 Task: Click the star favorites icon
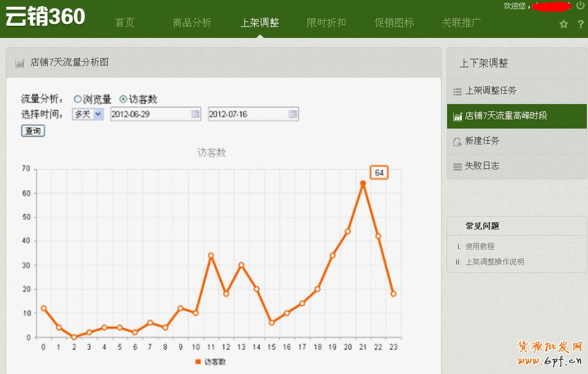[563, 24]
